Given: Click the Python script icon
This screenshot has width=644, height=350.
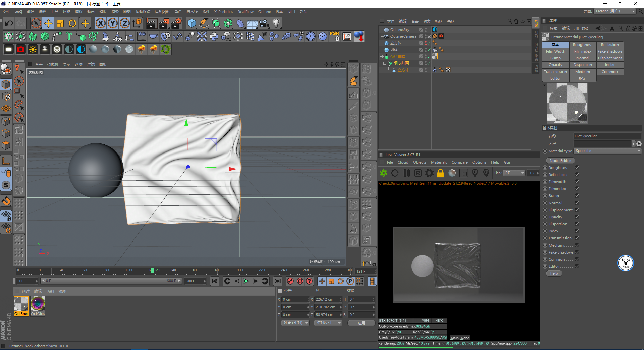Looking at the screenshot, I should click(x=214, y=36).
